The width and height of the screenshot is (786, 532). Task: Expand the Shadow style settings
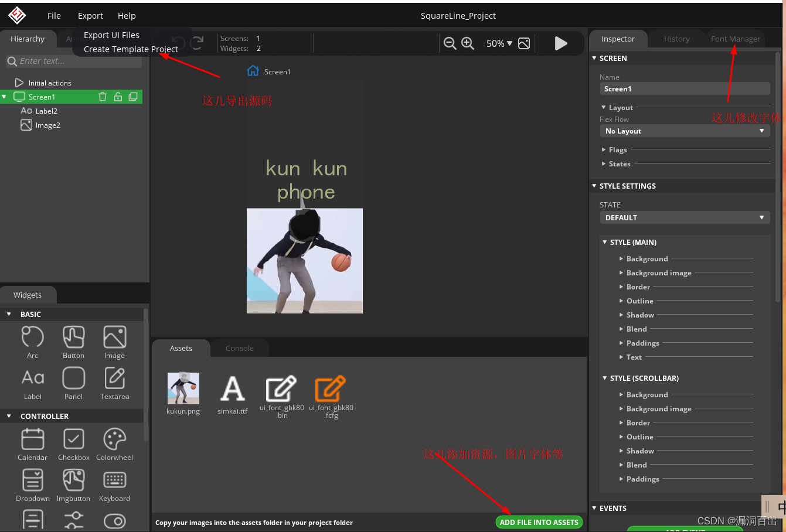640,315
